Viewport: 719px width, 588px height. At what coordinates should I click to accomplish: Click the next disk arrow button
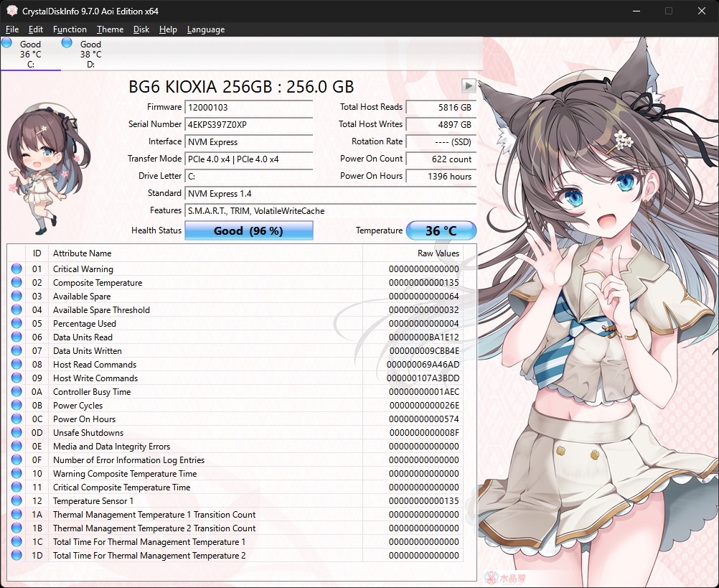click(x=469, y=85)
